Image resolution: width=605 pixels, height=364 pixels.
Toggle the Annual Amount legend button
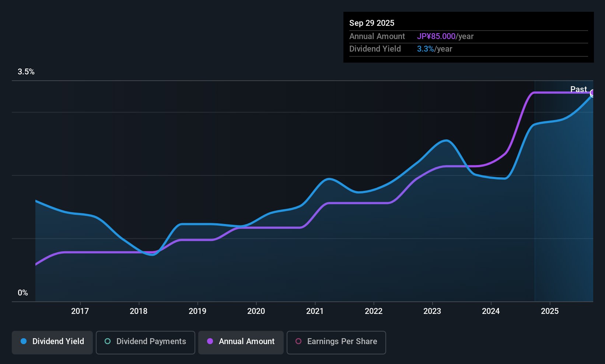241,342
